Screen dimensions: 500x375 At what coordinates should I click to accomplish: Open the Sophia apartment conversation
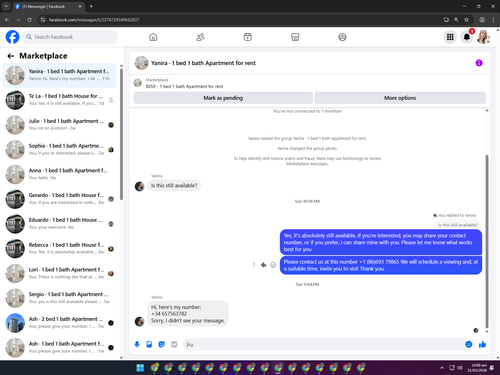[x=60, y=149]
